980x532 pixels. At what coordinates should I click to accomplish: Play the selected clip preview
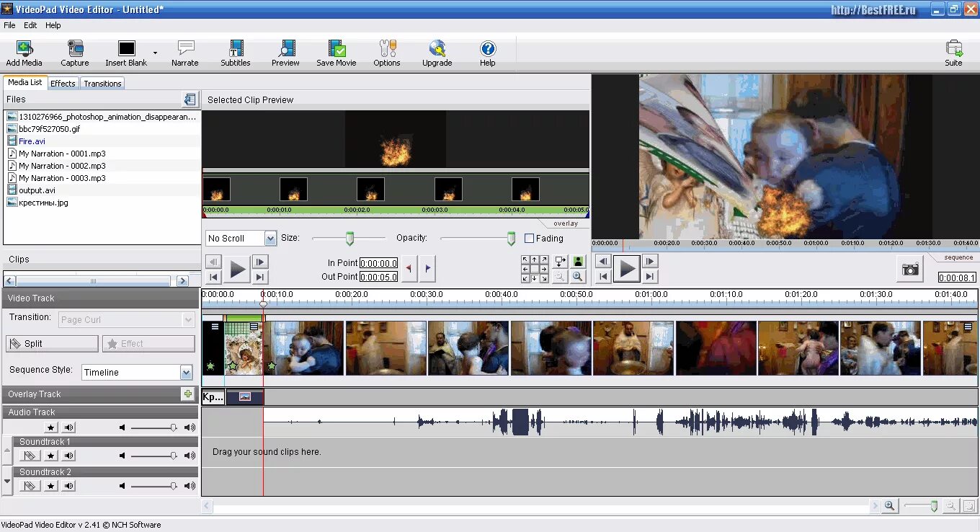(237, 270)
